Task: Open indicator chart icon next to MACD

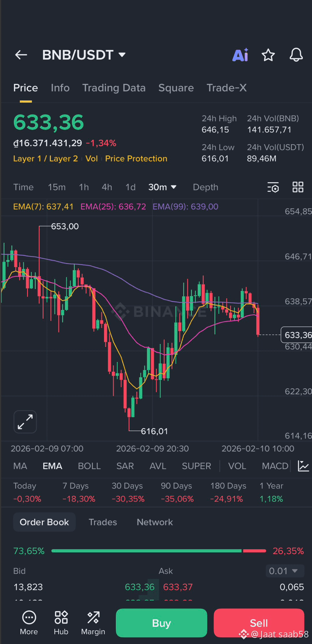Action: [x=303, y=466]
